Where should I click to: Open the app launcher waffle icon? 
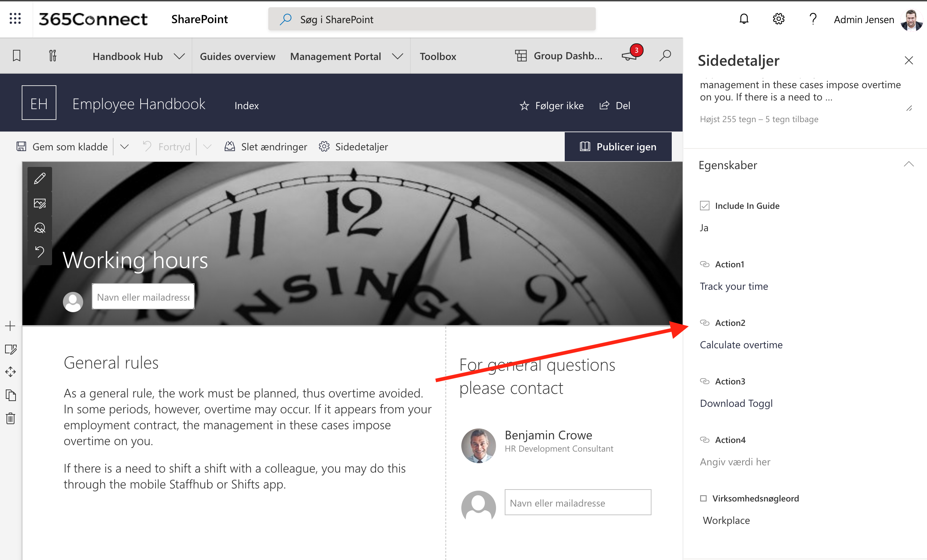[x=15, y=19]
